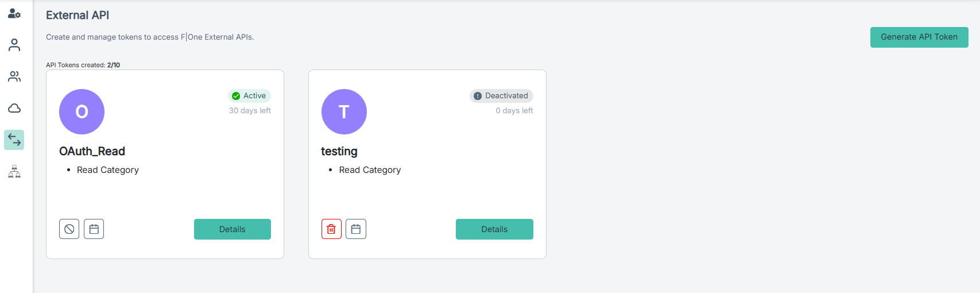Open the cloud sidebar icon

click(x=14, y=108)
